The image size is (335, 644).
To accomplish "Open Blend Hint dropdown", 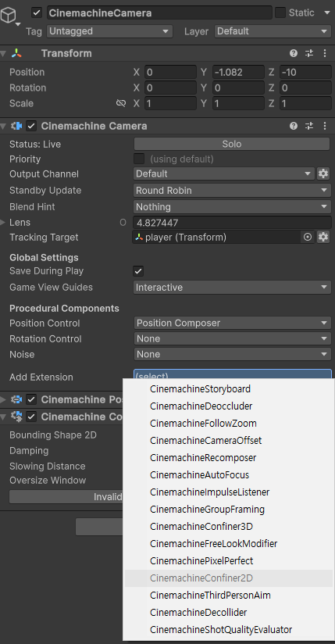I will [232, 206].
